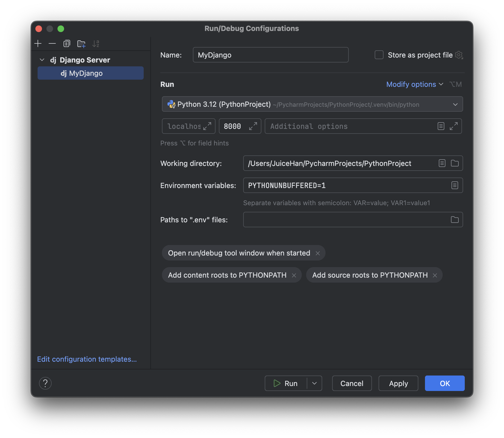This screenshot has height=438, width=504.
Task: Click the 'Run' section heading
Action: [167, 84]
